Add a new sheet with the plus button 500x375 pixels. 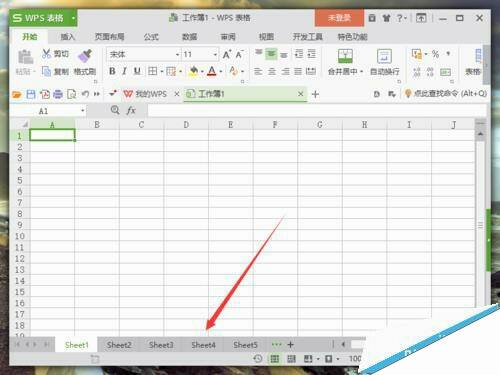[x=290, y=345]
